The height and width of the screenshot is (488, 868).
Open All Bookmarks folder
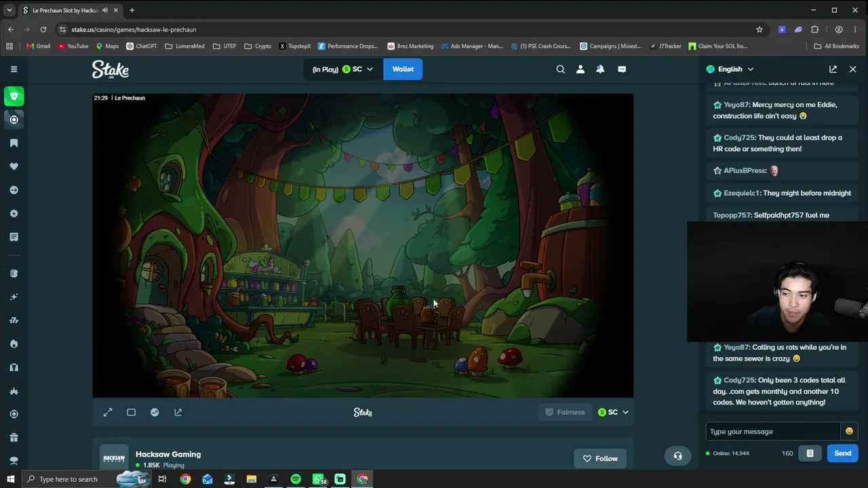(x=836, y=46)
